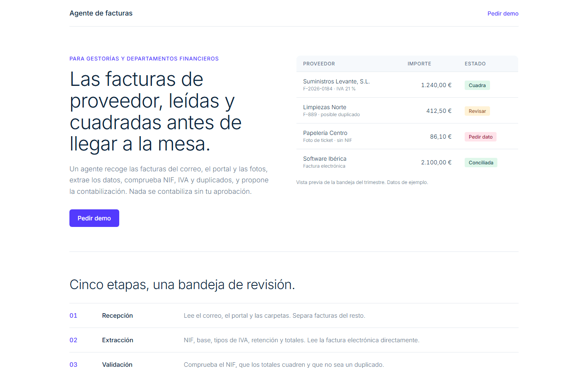This screenshot has width=588, height=368.
Task: Click the 'Agente de facturas' site title
Action: click(101, 13)
